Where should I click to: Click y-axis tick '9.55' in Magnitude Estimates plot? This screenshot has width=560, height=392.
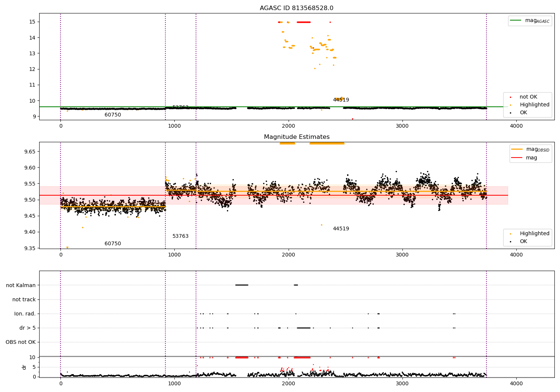(x=31, y=184)
